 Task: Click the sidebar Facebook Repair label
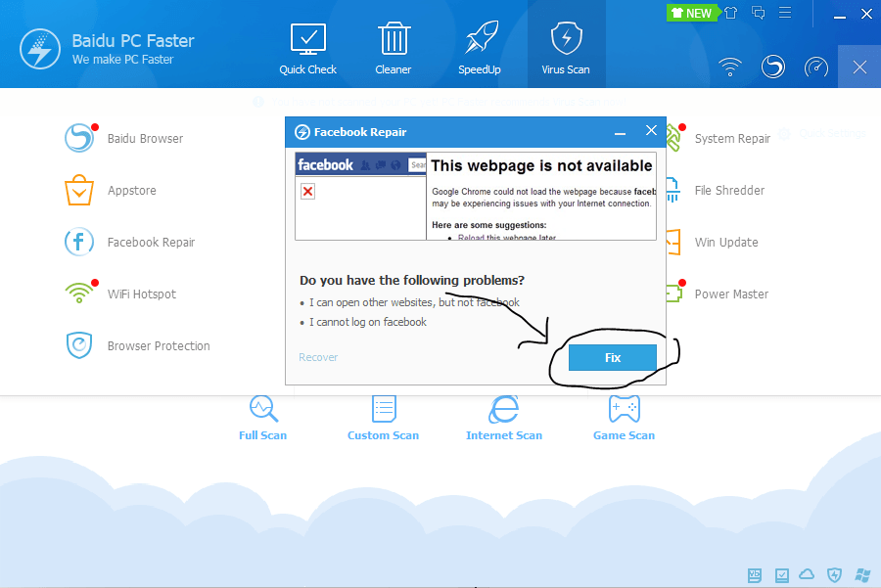151,243
